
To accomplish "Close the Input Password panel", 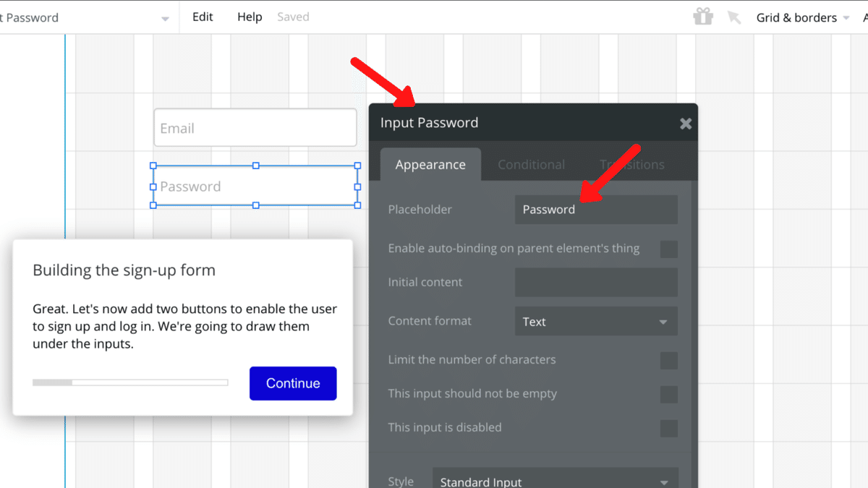I will [686, 124].
